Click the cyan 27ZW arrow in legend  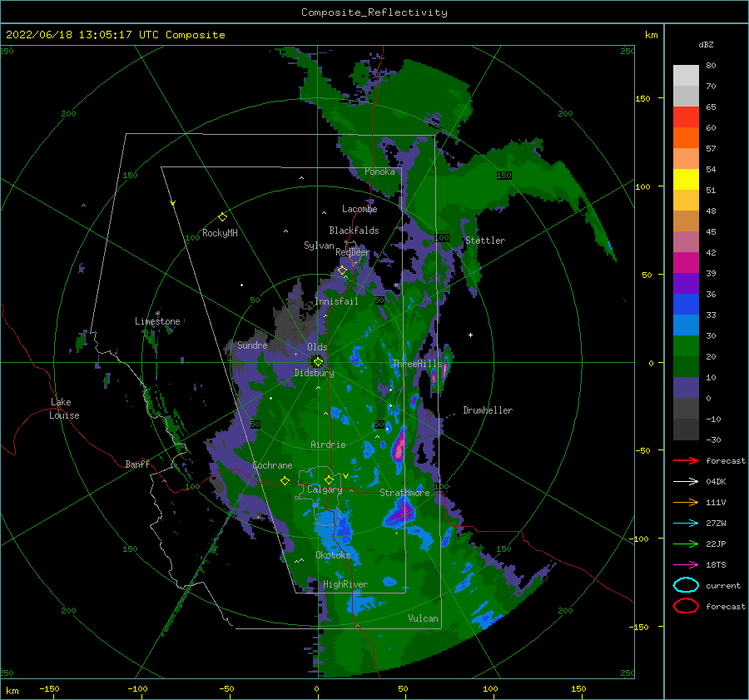tap(686, 524)
